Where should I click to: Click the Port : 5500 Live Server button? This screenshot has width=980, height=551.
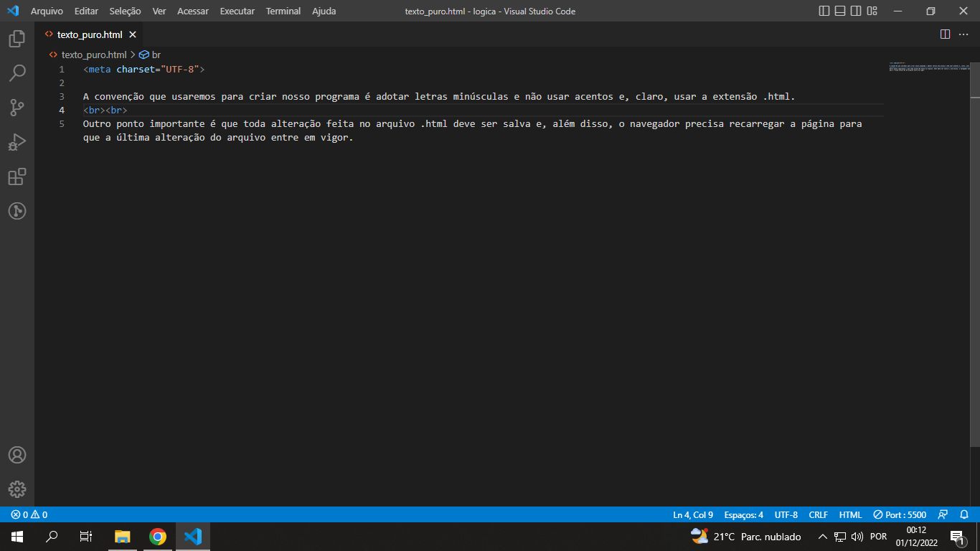click(x=900, y=514)
